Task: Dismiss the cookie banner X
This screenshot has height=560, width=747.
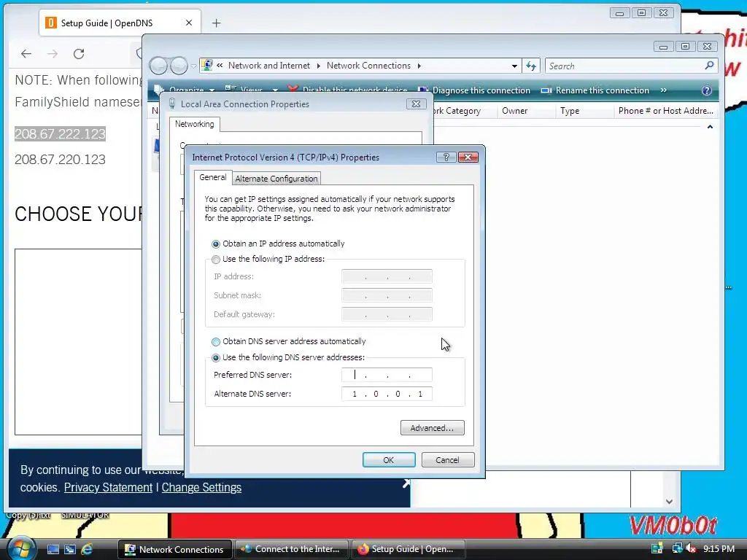Action: tap(406, 483)
